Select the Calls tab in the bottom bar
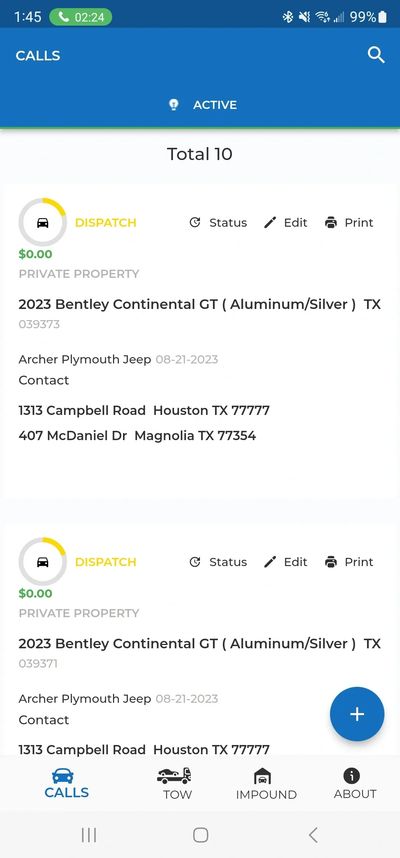This screenshot has width=400, height=858. (66, 784)
